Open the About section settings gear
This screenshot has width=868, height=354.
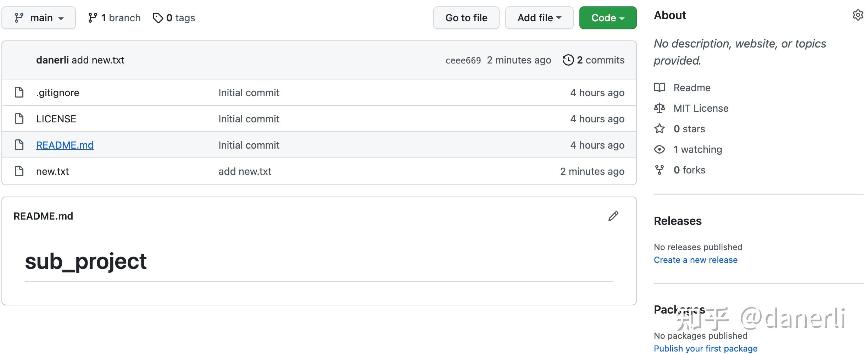858,15
